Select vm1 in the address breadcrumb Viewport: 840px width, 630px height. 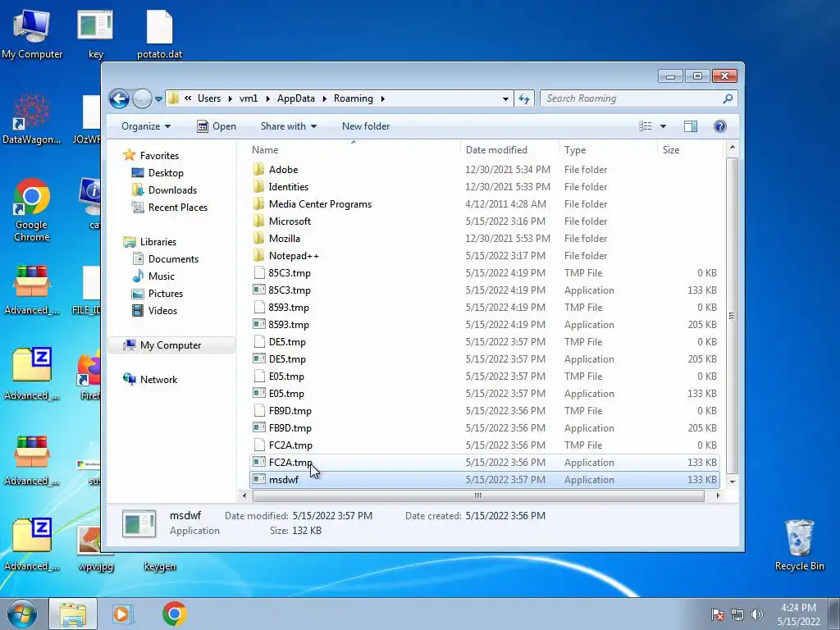click(248, 98)
